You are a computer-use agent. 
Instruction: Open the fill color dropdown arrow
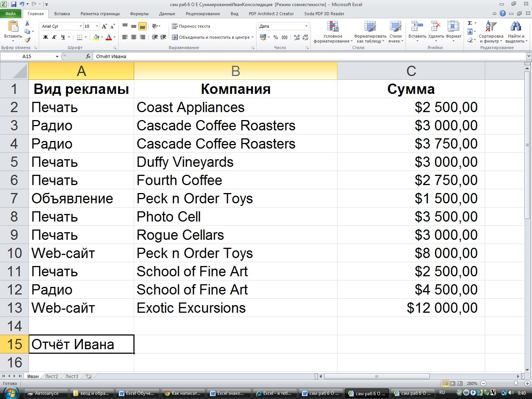[102, 37]
